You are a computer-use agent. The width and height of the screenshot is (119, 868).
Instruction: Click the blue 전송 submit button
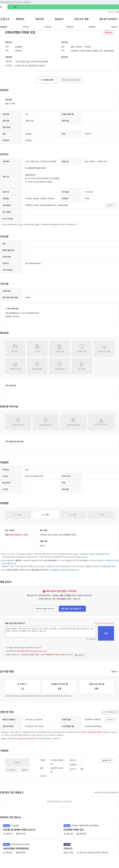pos(106,633)
